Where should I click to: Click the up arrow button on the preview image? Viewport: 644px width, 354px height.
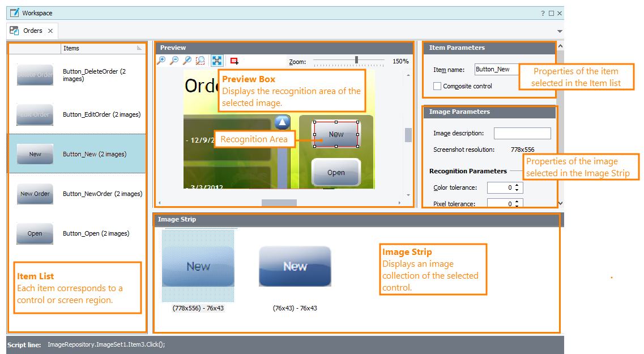point(282,122)
